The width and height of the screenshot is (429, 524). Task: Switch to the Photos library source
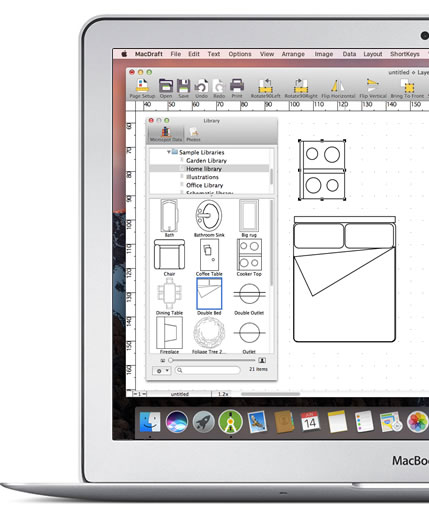[x=193, y=134]
